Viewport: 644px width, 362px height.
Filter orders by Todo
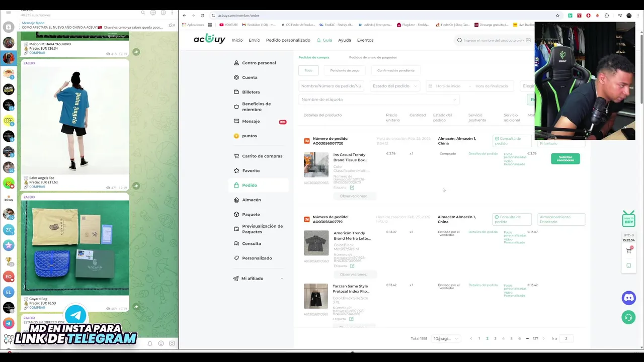308,70
